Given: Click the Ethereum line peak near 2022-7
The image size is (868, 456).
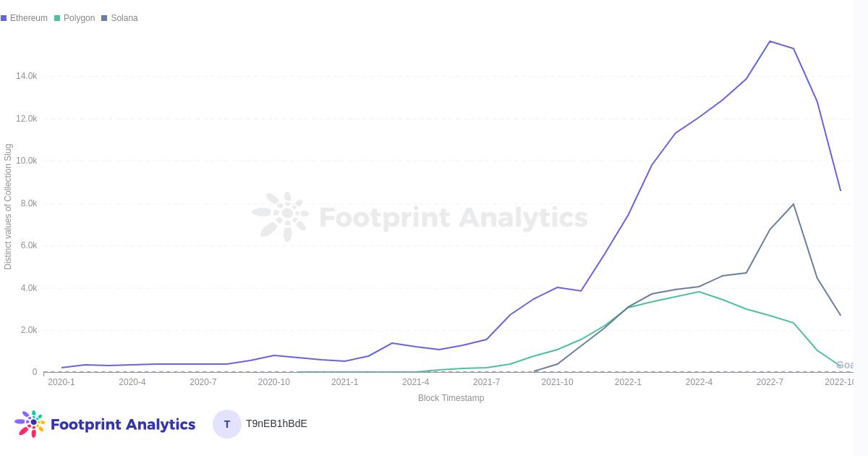Looking at the screenshot, I should [x=770, y=41].
